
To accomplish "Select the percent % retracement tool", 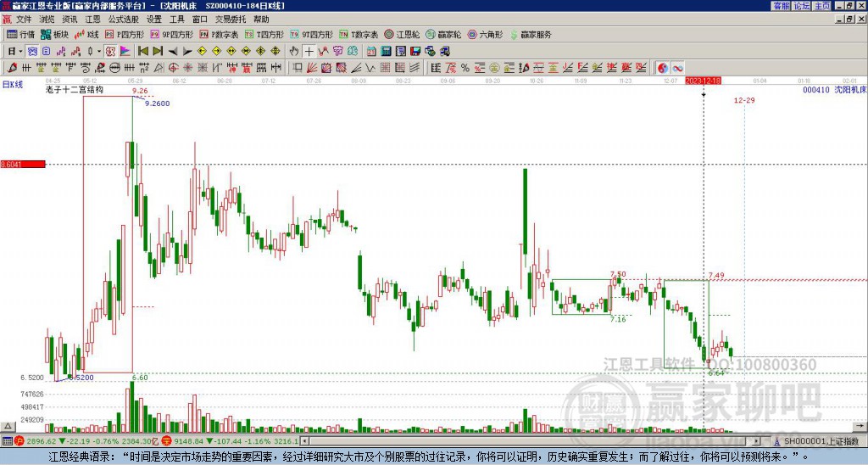I will (x=465, y=68).
